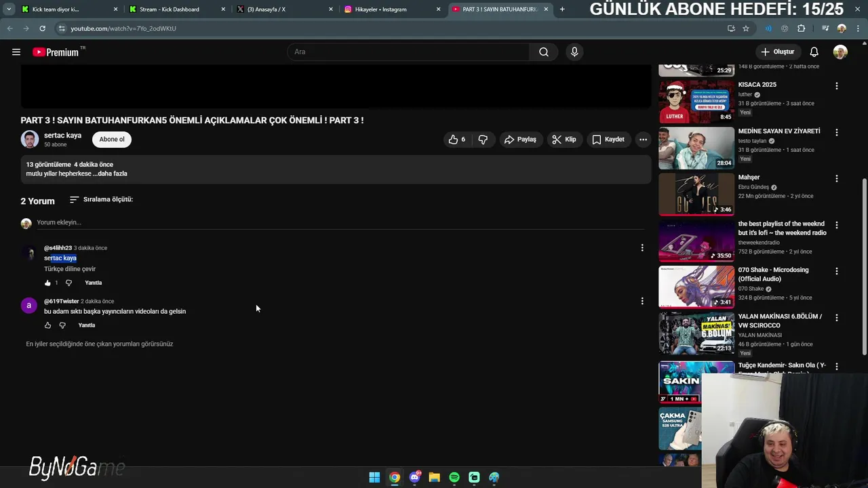868x488 pixels.
Task: Reply to @619Twister with Yanıtla
Action: tap(87, 325)
